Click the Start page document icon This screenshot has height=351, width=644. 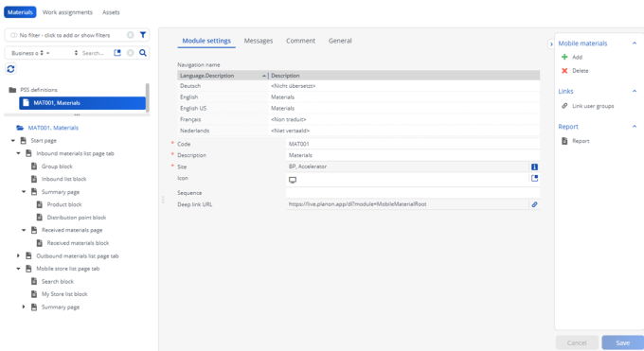coord(24,140)
